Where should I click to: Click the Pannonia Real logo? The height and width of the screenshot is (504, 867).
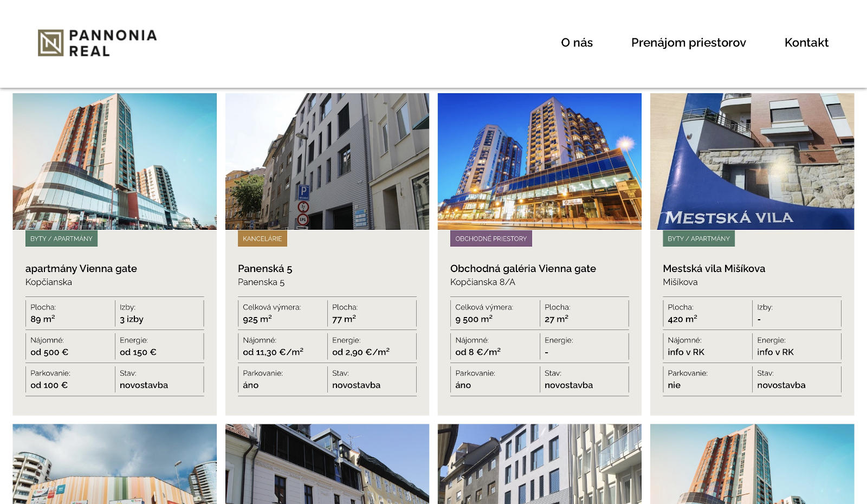click(98, 43)
